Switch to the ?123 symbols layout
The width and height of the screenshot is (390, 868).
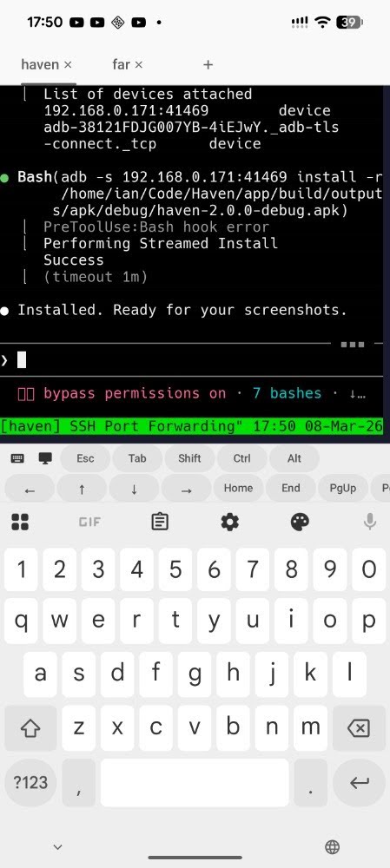(x=30, y=782)
